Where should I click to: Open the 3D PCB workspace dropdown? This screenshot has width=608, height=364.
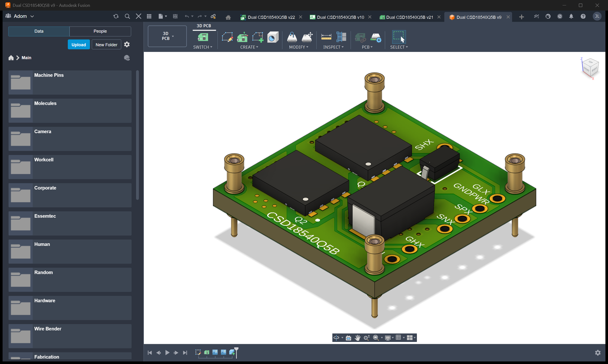point(167,36)
